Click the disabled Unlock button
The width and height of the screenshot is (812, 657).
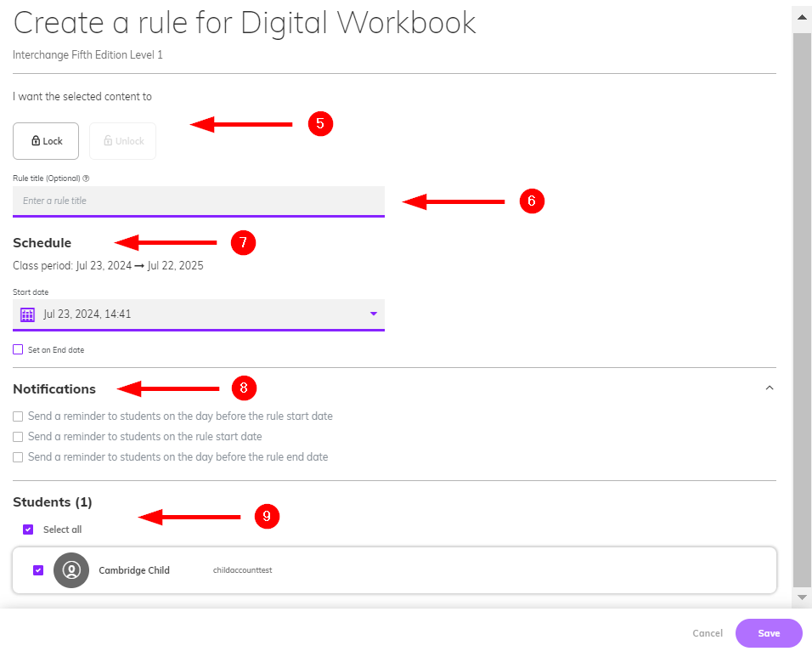pyautogui.click(x=122, y=141)
